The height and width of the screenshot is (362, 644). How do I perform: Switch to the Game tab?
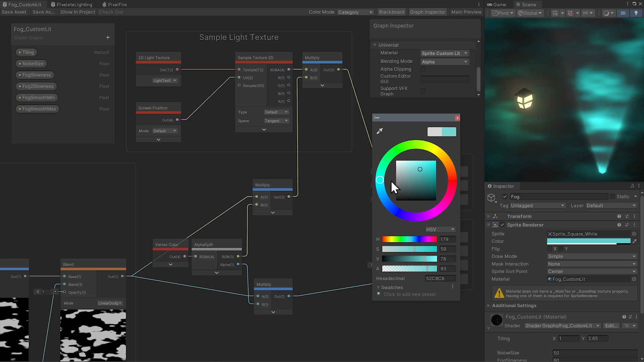496,4
